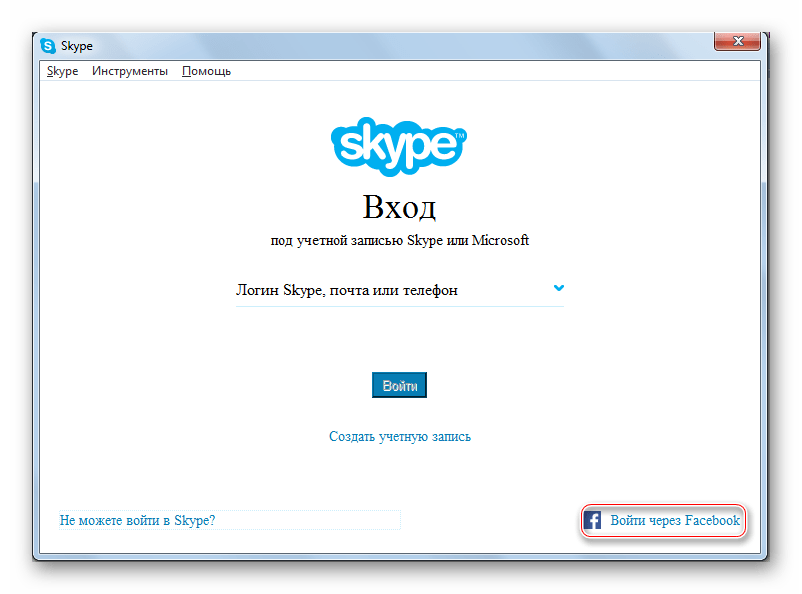
Task: Focus the Логин Skype, почта или телефон field
Action: 390,291
